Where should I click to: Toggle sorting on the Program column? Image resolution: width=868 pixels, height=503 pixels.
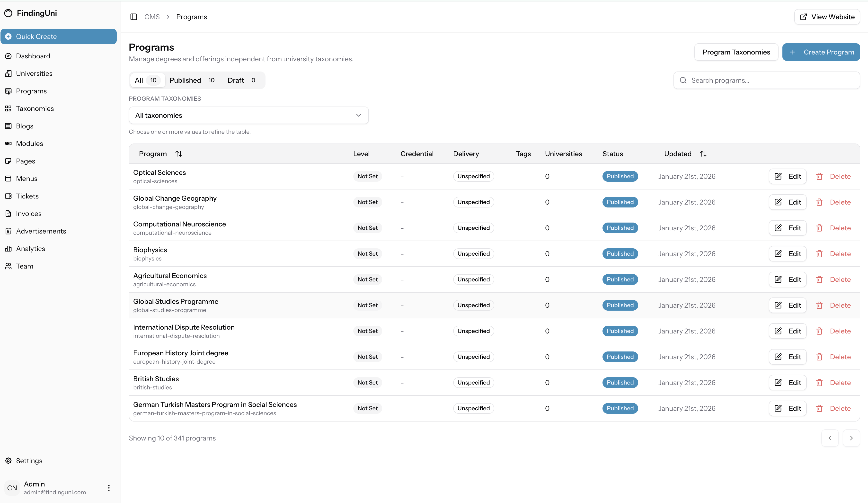coord(179,154)
